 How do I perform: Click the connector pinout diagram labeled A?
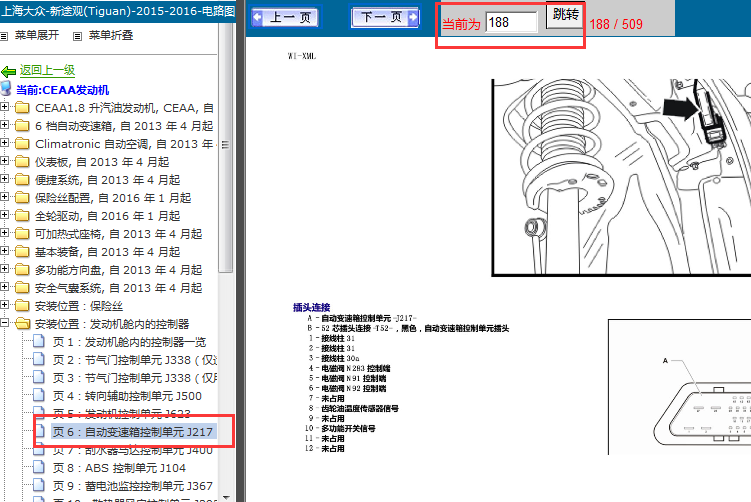pyautogui.click(x=680, y=387)
